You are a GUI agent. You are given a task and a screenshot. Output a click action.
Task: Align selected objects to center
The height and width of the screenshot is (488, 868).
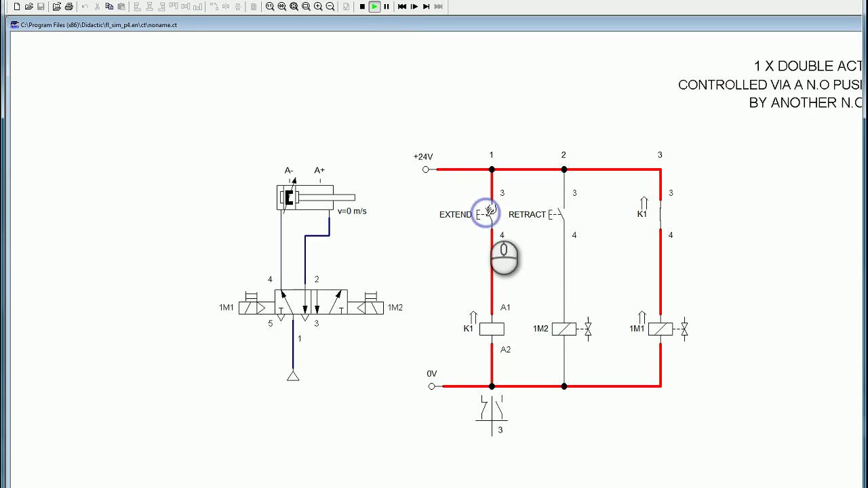click(149, 7)
